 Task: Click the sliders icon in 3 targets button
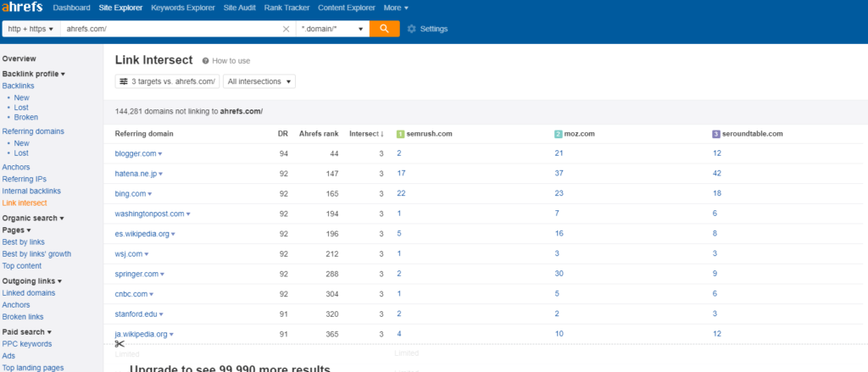tap(124, 81)
